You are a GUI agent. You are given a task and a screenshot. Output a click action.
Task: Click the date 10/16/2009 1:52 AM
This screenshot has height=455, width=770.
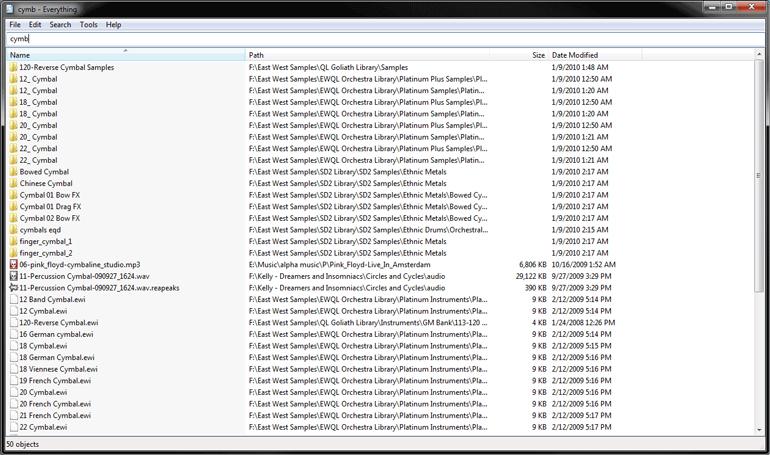click(x=584, y=265)
